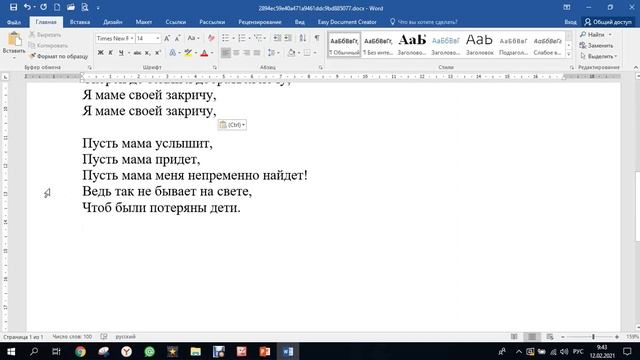Open the Файл tab
Screen dimensions: 640x360
[14, 22]
